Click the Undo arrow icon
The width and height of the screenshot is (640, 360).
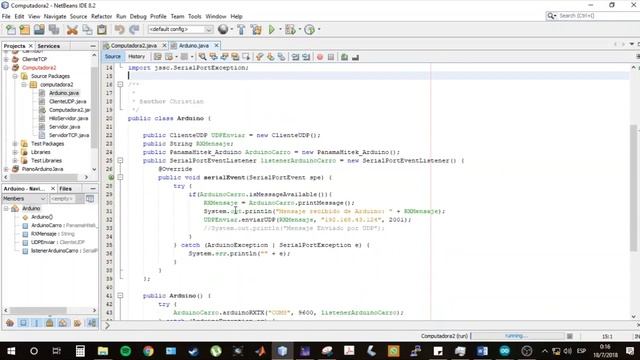(119, 29)
